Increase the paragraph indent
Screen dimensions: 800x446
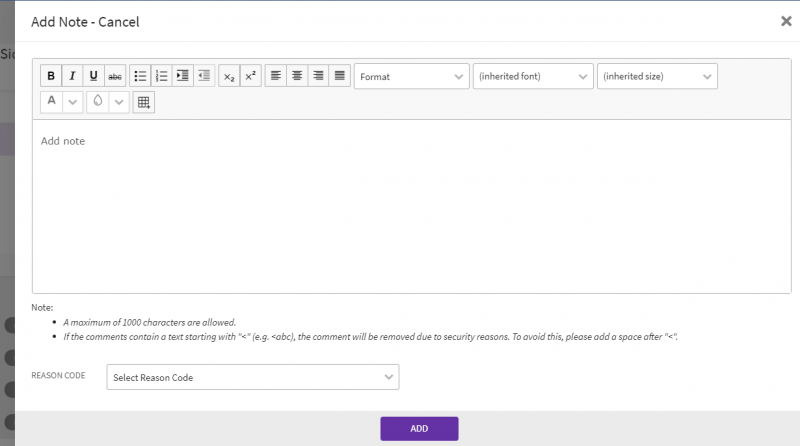(x=182, y=76)
